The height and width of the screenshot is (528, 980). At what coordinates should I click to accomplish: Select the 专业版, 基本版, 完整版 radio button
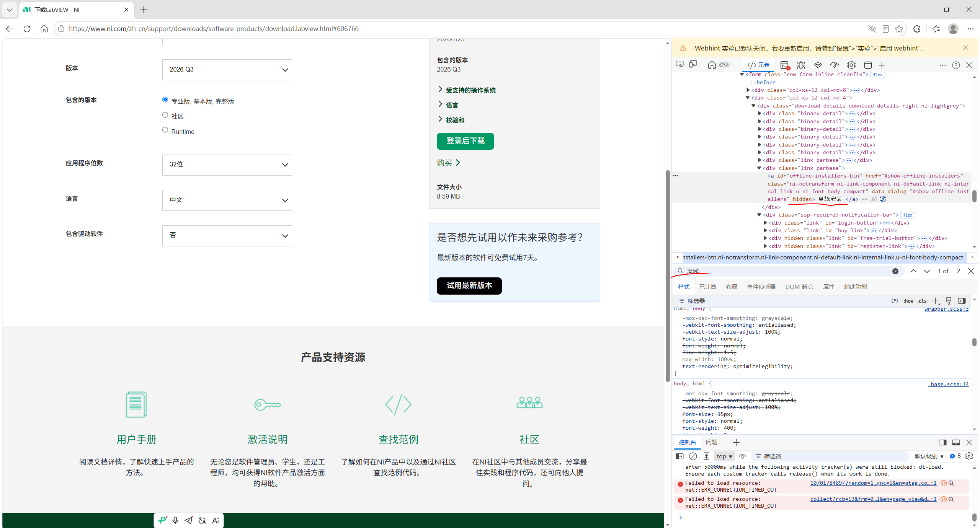pyautogui.click(x=165, y=99)
